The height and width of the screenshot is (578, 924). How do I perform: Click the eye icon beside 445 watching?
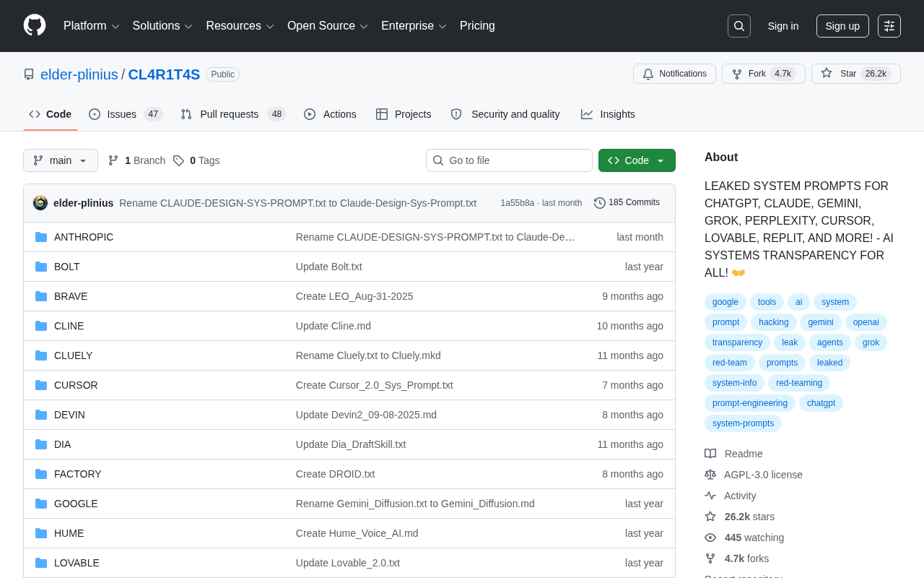click(710, 538)
